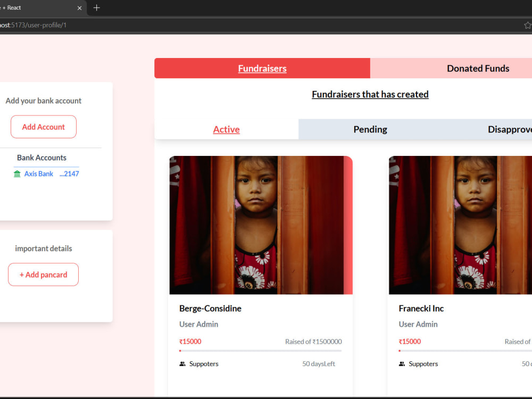Viewport: 532px width, 399px height.
Task: Click the Berge-Considine fundraiser image
Action: coord(261,225)
